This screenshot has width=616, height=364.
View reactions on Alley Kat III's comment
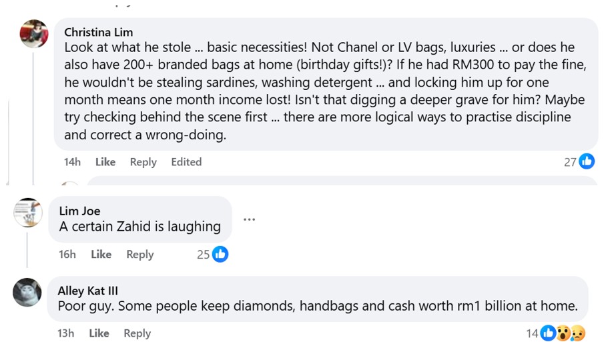coord(563,333)
